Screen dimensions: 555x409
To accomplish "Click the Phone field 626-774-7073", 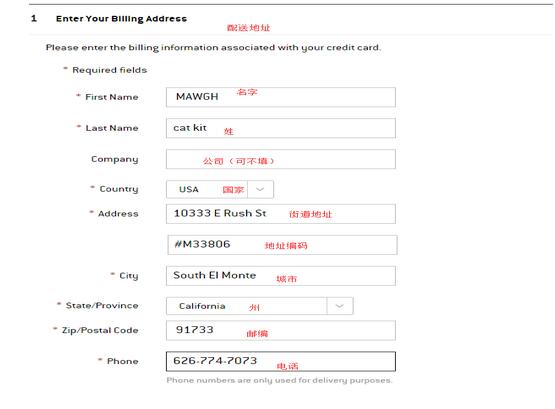I will [x=281, y=361].
